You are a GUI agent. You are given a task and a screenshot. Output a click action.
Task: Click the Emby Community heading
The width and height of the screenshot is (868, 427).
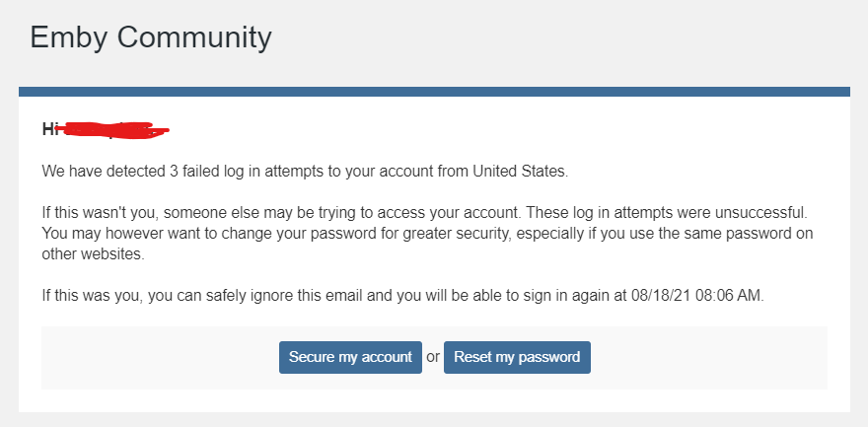tap(150, 37)
